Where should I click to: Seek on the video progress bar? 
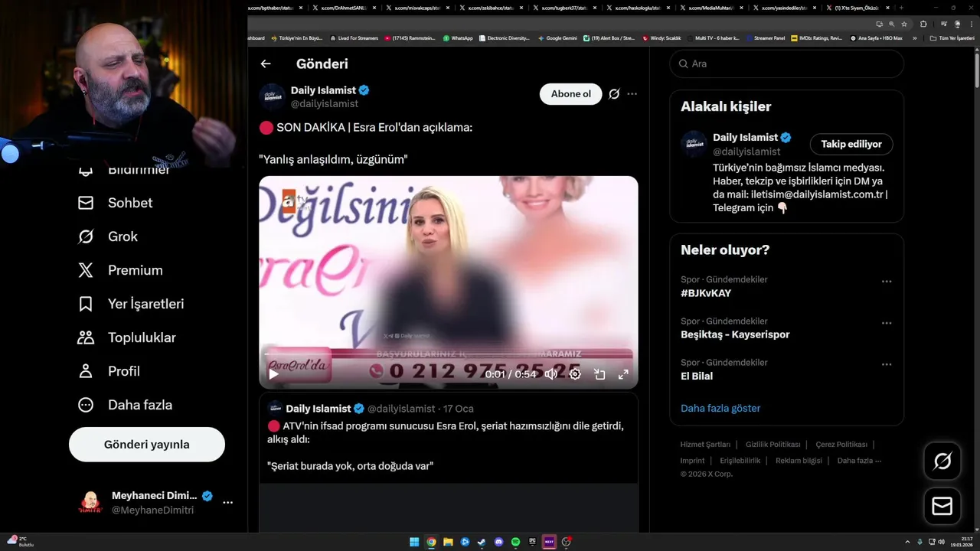coord(448,355)
